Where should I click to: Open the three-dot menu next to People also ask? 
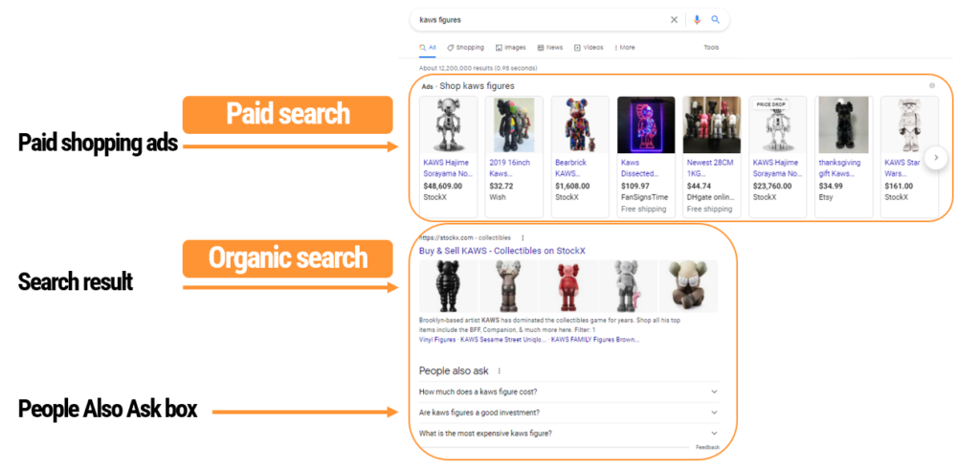[x=499, y=370]
